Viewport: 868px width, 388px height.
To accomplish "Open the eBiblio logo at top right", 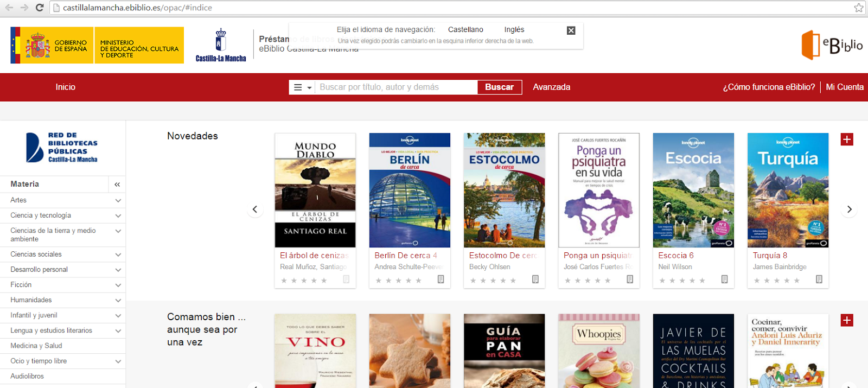I will click(832, 45).
